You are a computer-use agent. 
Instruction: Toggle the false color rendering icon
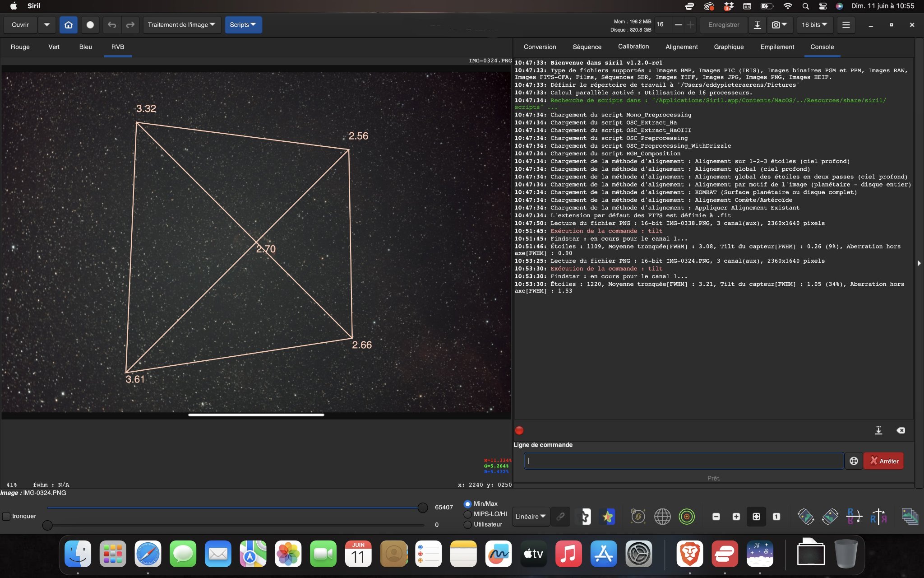[607, 516]
